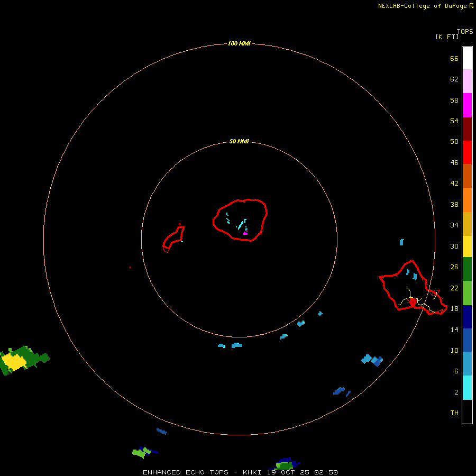Click the cyan 10 legend swatch
The height and width of the screenshot is (476, 476).
(467, 388)
